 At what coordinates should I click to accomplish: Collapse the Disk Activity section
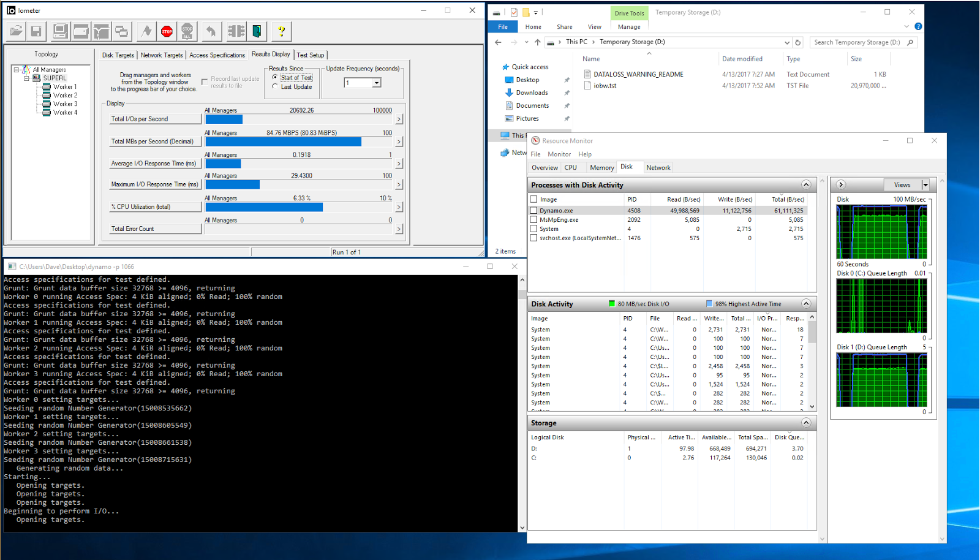point(806,304)
